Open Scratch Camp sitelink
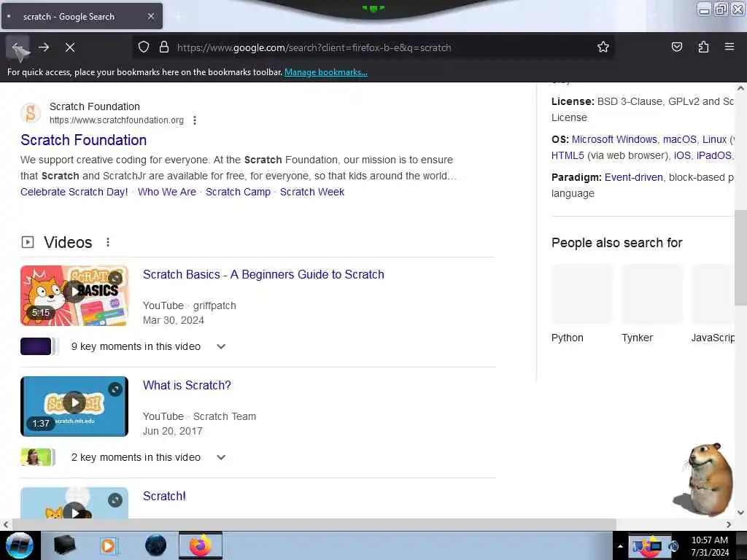The width and height of the screenshot is (747, 560). click(238, 192)
